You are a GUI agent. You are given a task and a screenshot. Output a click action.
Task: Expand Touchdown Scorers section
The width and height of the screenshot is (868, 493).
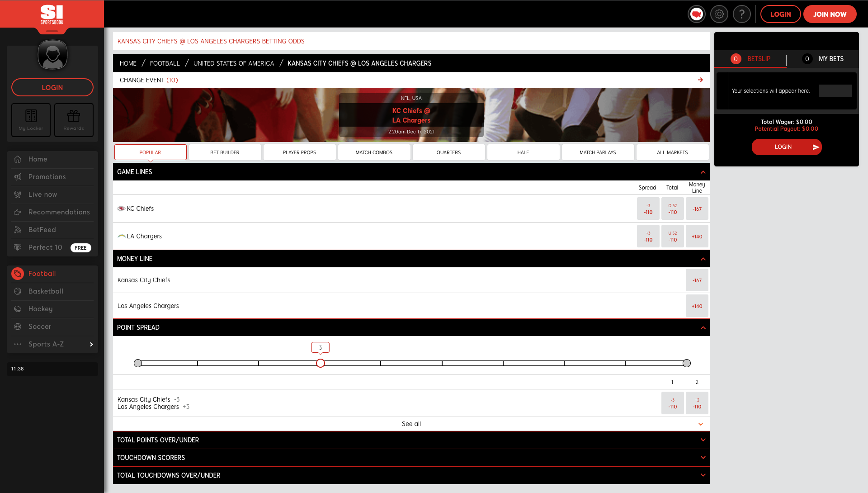point(411,458)
